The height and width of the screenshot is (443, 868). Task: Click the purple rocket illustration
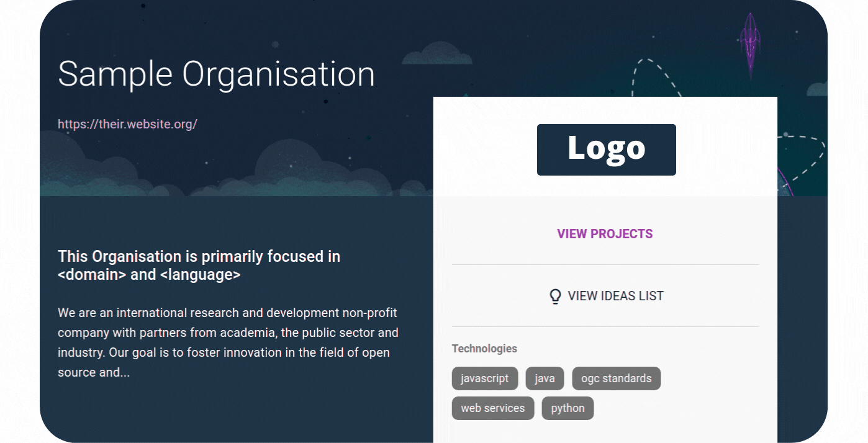click(x=751, y=45)
